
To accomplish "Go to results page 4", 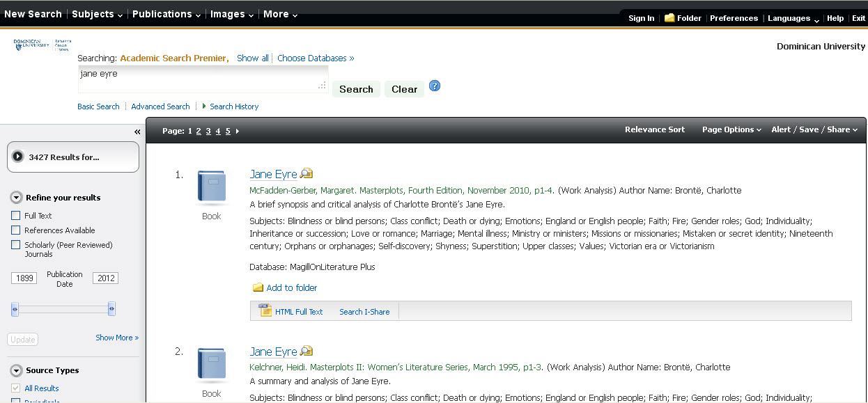I will click(218, 131).
